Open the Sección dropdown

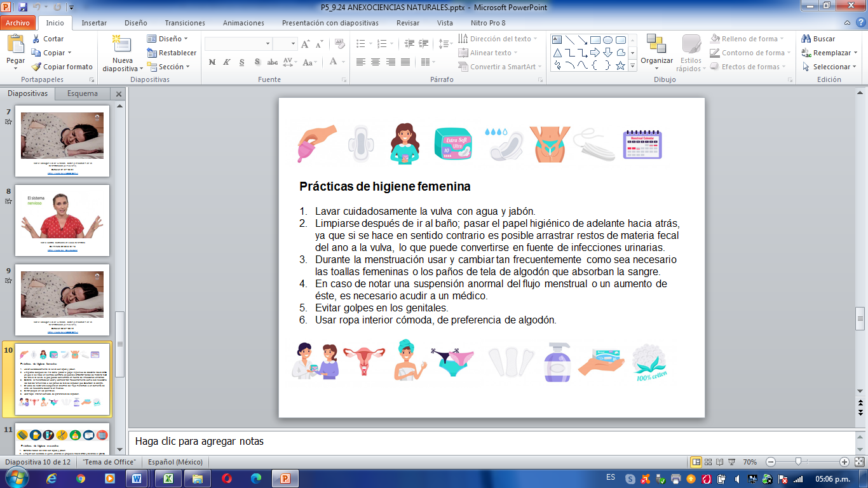click(188, 67)
